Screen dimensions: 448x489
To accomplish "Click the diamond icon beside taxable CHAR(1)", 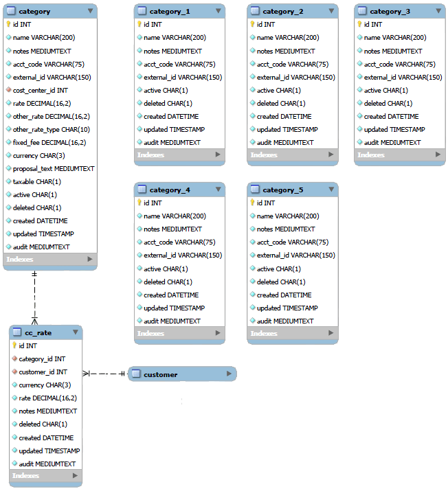I will click(9, 181).
